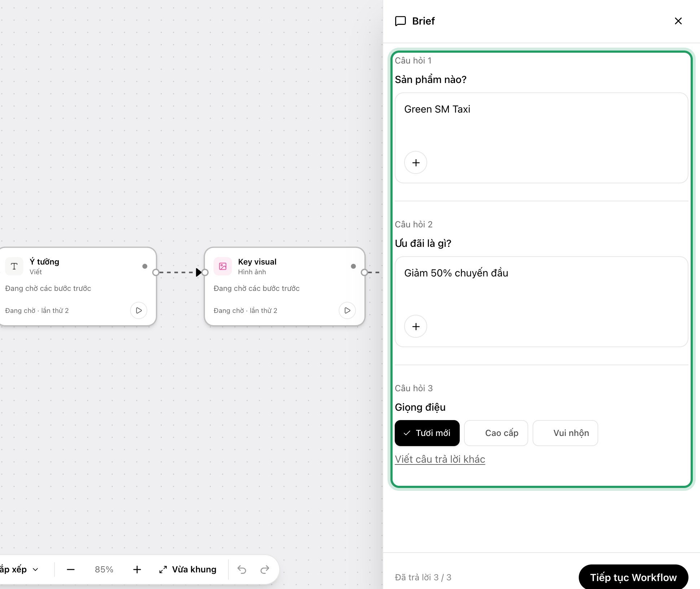Run the Ý tưởng node play button
This screenshot has height=589, width=700.
coord(139,310)
